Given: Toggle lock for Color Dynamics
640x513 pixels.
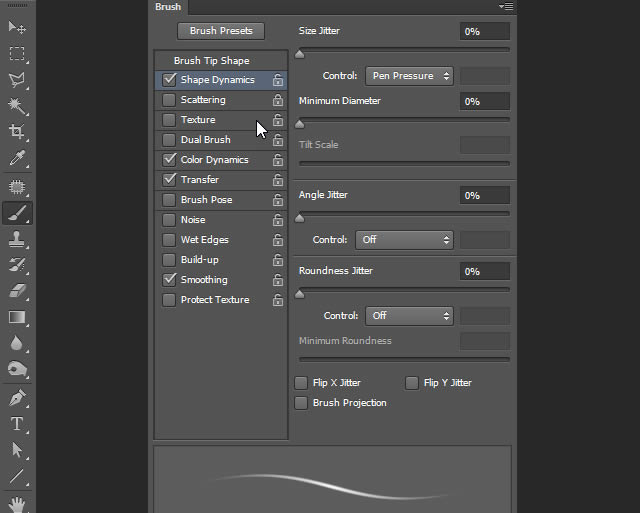Looking at the screenshot, I should 278,160.
